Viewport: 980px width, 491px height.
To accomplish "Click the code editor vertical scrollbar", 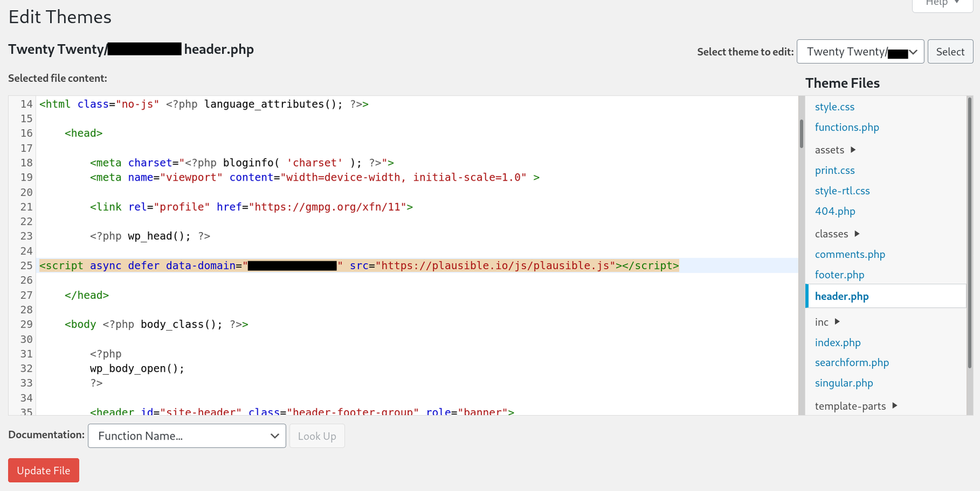I will pos(801,133).
